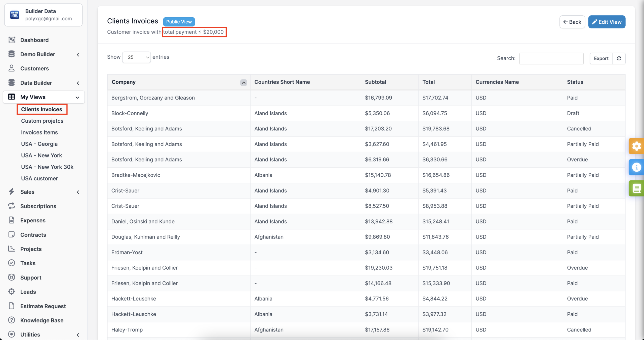The height and width of the screenshot is (340, 644).
Task: Click the Back button
Action: (572, 22)
